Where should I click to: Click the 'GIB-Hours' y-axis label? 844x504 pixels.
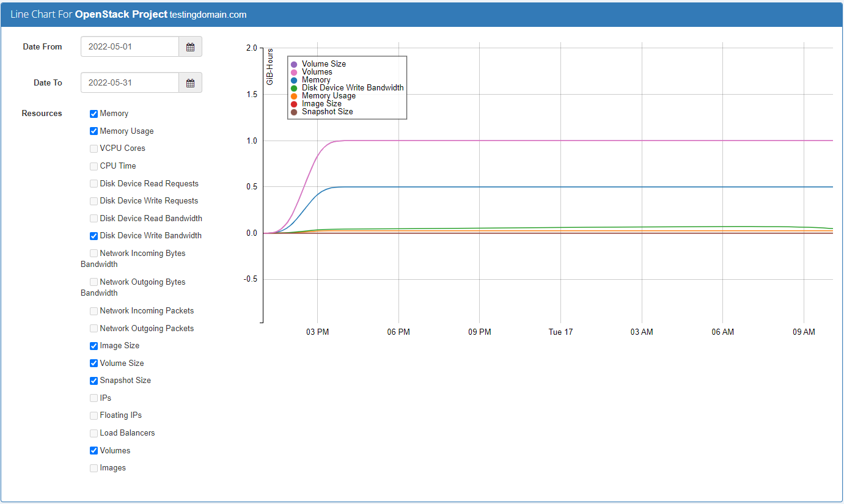[x=270, y=66]
